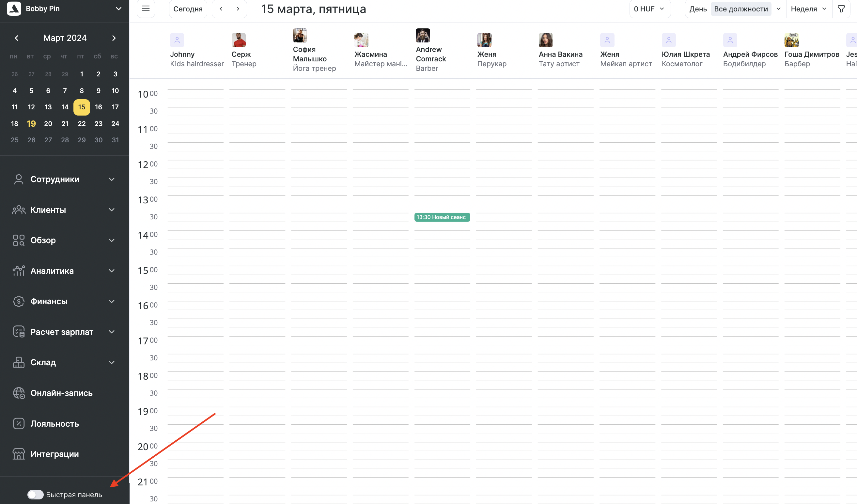Click the Расчет зарплат sidebar item

[x=62, y=332]
